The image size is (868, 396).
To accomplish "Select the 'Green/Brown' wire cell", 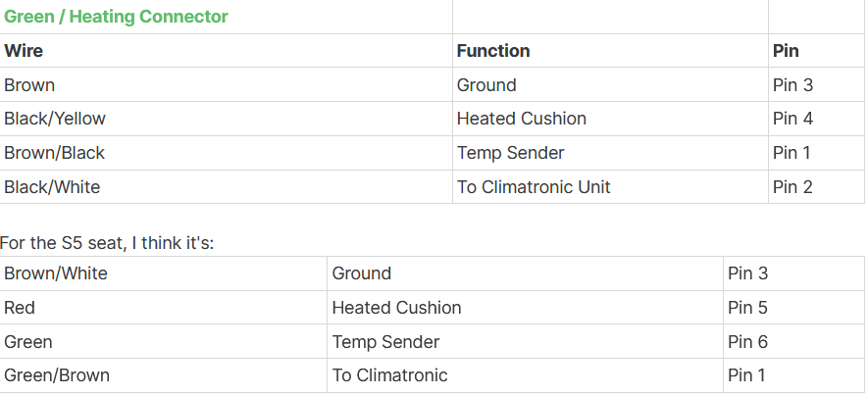I will tap(57, 375).
